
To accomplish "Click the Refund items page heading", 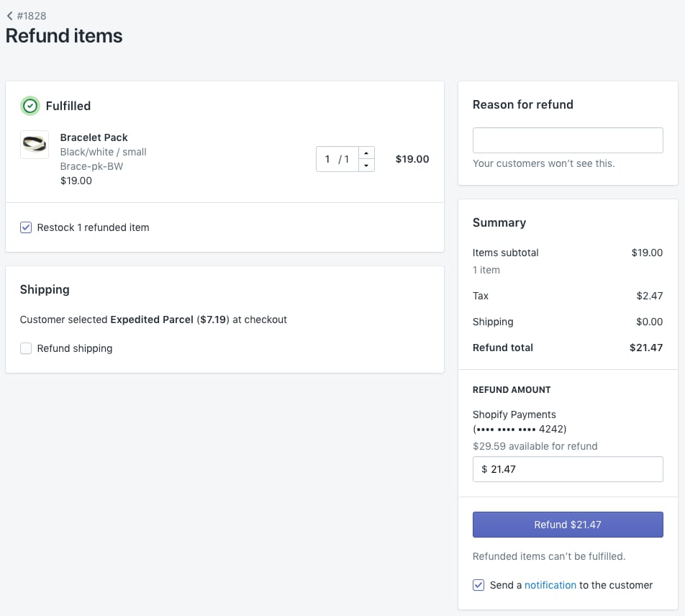I will (64, 35).
